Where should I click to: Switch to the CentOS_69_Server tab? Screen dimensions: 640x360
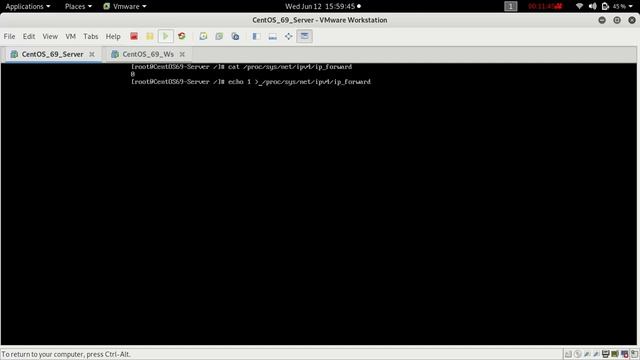click(x=52, y=54)
